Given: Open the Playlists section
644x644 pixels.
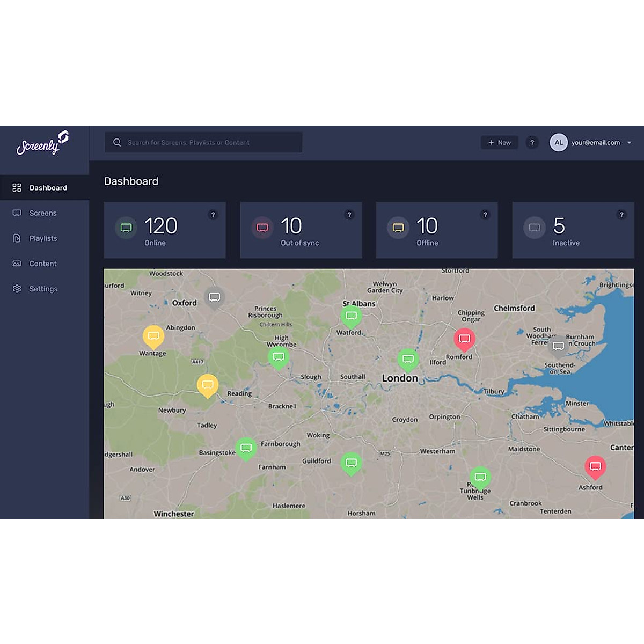Looking at the screenshot, I should 42,238.
